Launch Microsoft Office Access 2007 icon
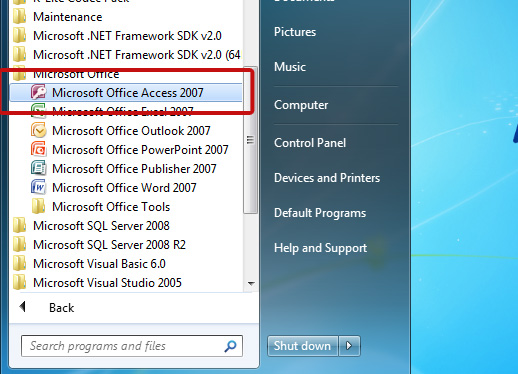This screenshot has width=518, height=374. [39, 92]
